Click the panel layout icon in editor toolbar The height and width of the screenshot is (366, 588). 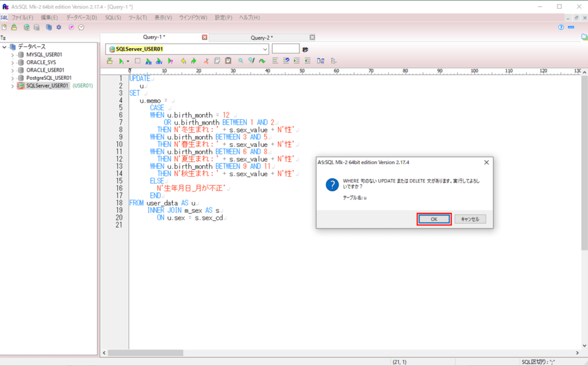tap(320, 61)
